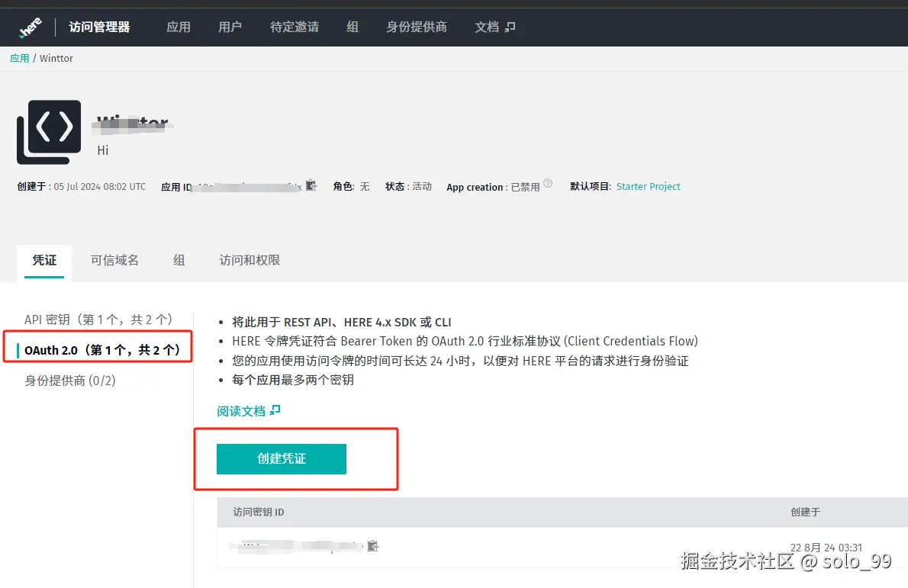The width and height of the screenshot is (908, 588).
Task: Select 身份提供商 (0/2) in sidebar
Action: 70,381
